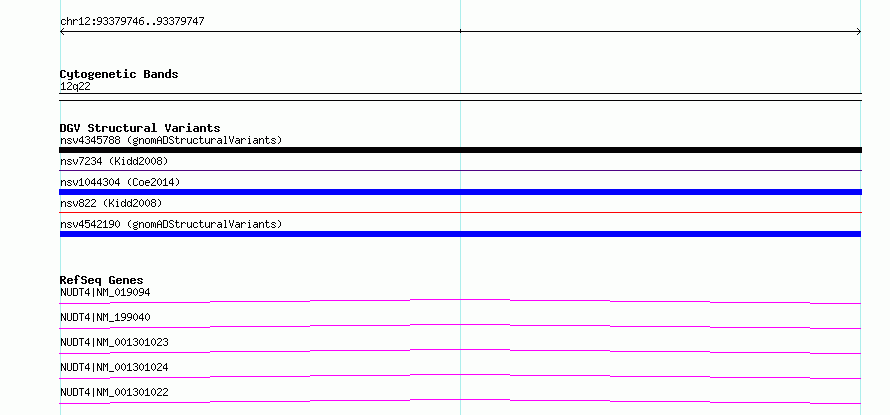
Task: Click the magenta NUDT4|NM_019094 transcript line
Action: click(x=460, y=301)
